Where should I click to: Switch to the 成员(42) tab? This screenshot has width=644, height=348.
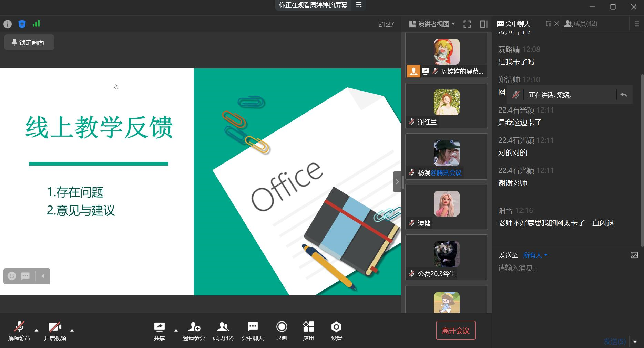click(581, 24)
